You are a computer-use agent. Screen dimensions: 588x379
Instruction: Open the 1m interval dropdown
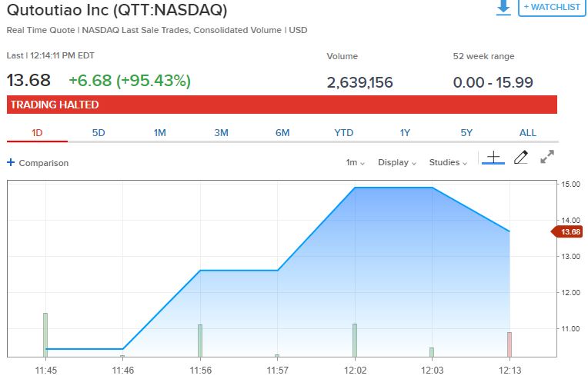click(x=355, y=162)
